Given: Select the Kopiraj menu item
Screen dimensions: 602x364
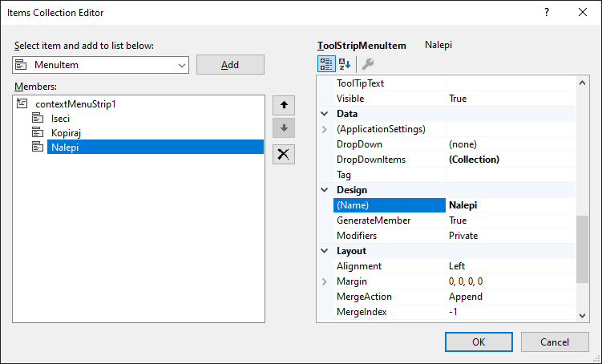Looking at the screenshot, I should tap(67, 132).
